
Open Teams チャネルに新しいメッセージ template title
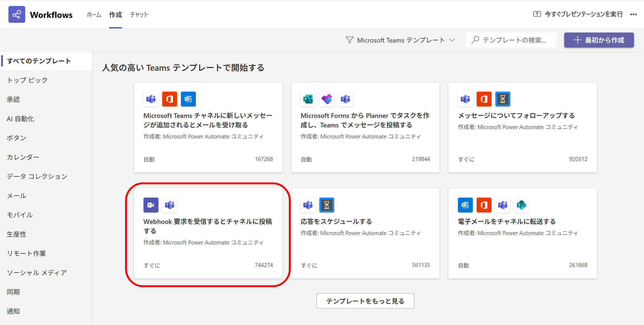pyautogui.click(x=208, y=120)
